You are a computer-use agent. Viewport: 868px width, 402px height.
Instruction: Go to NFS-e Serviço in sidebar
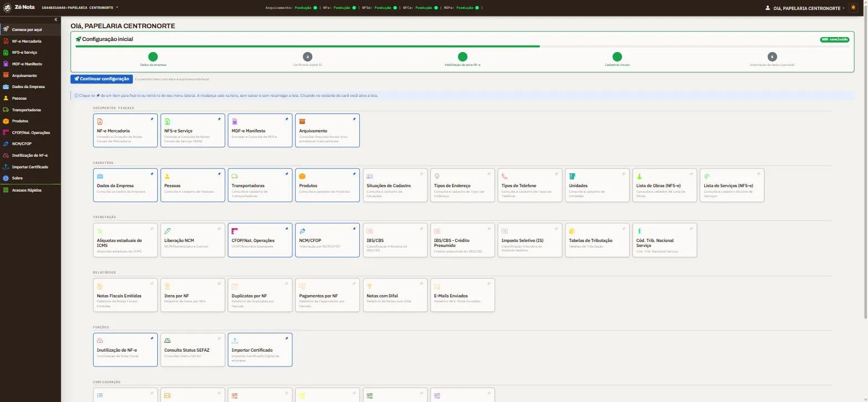click(x=30, y=53)
